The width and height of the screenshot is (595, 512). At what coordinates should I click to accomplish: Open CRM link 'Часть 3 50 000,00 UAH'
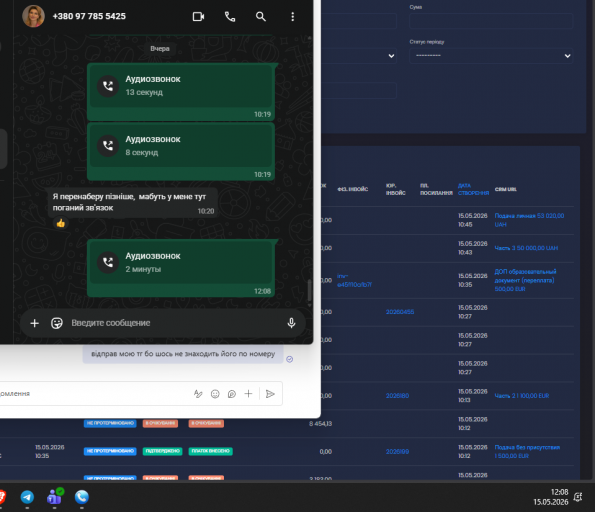point(526,248)
